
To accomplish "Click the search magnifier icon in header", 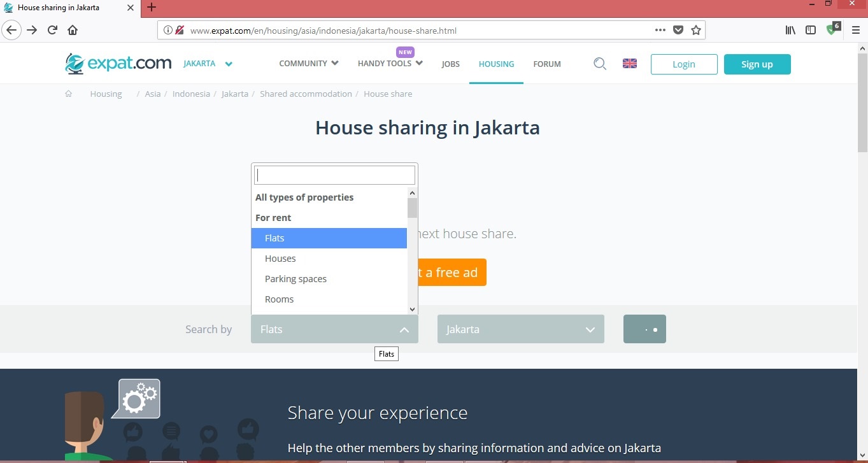I will (x=599, y=64).
